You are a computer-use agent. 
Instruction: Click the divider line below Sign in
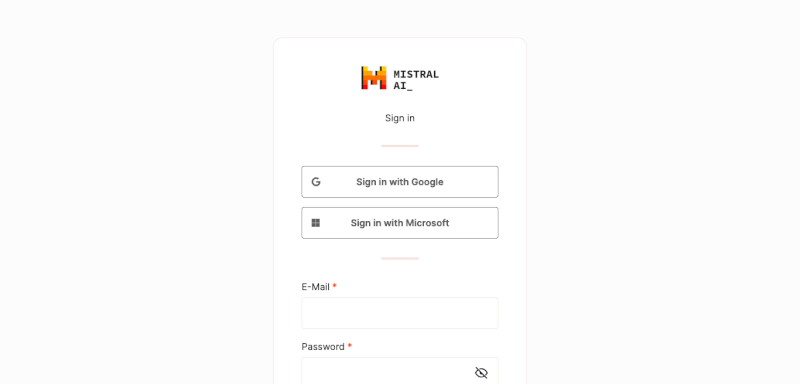click(x=400, y=146)
